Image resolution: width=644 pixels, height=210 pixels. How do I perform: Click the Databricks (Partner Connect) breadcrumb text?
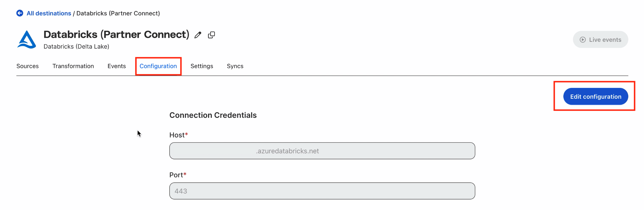118,13
